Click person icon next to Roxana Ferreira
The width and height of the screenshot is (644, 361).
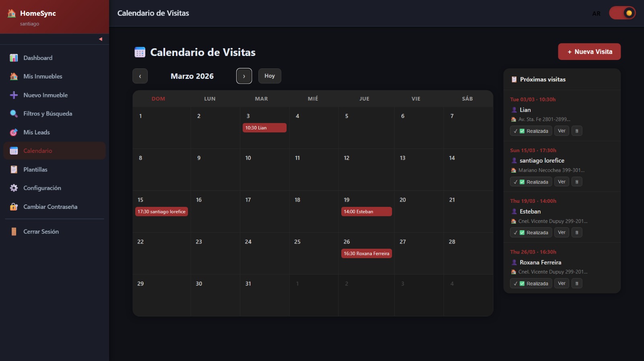tap(514, 262)
